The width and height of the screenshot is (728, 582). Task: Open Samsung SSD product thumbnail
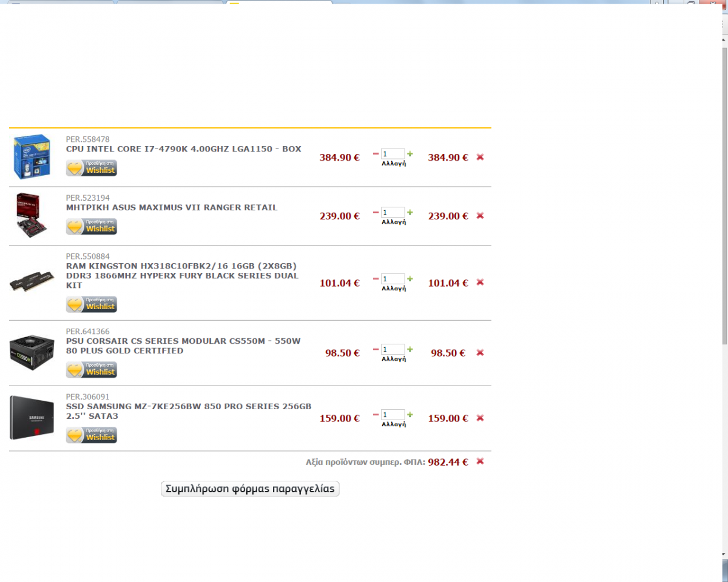coord(32,417)
